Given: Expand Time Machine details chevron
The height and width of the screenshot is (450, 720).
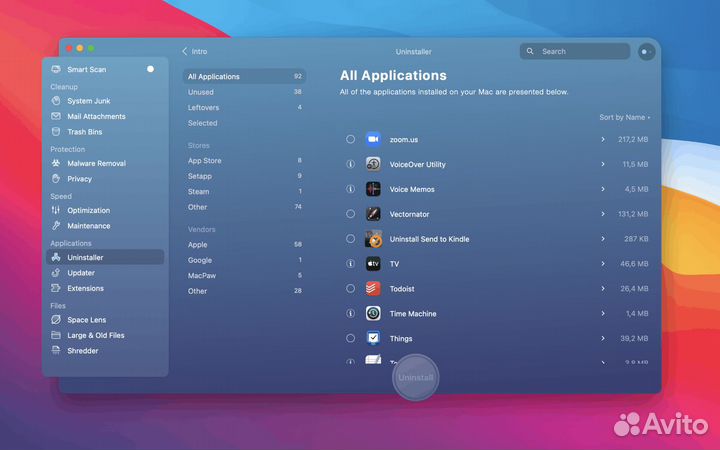Looking at the screenshot, I should [x=603, y=313].
